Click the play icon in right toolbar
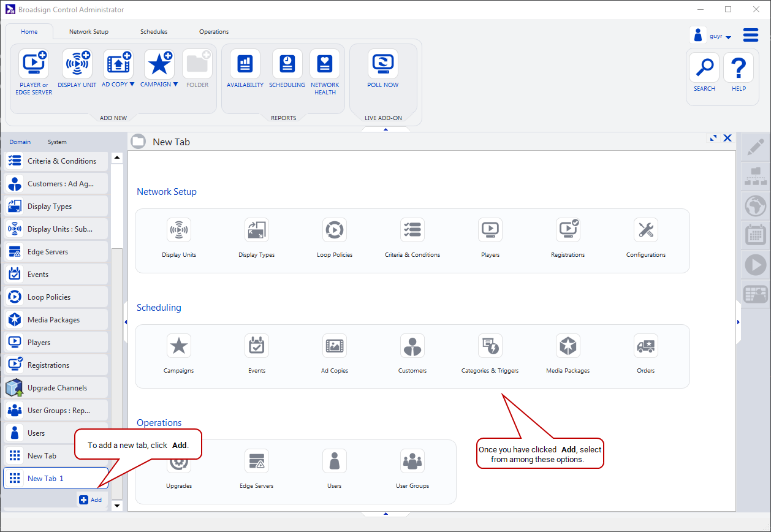 click(756, 265)
